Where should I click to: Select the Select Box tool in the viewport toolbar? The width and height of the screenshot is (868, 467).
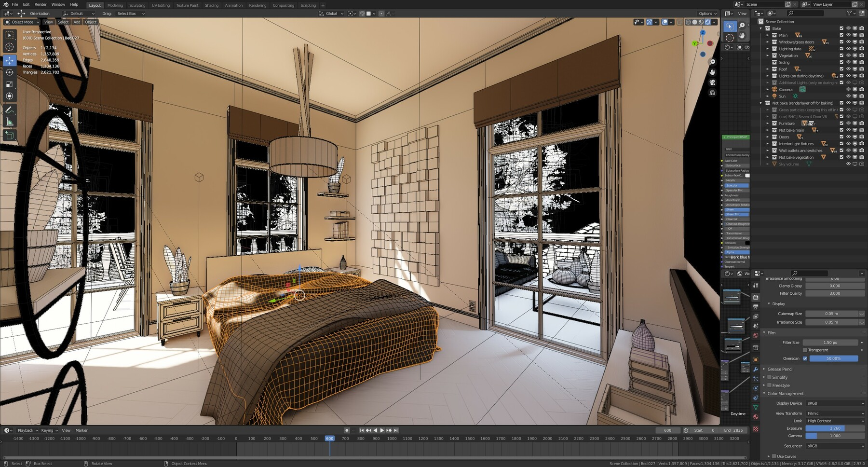point(9,35)
